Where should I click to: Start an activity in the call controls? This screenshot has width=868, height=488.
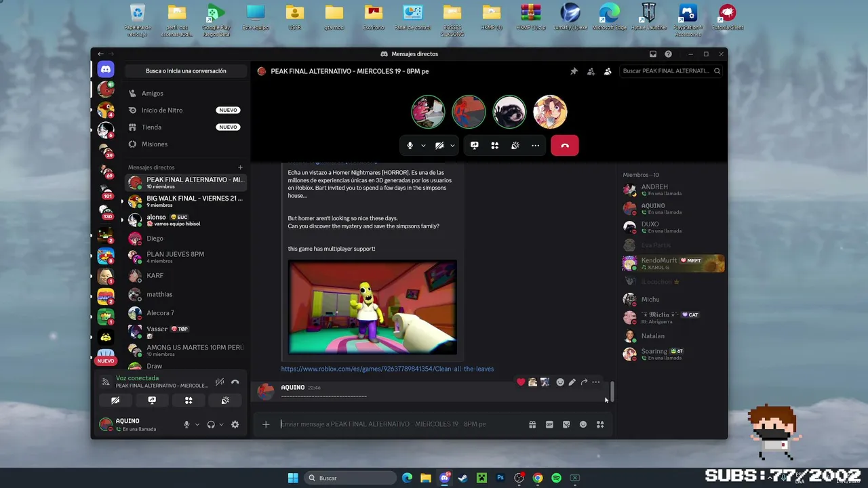coord(495,146)
